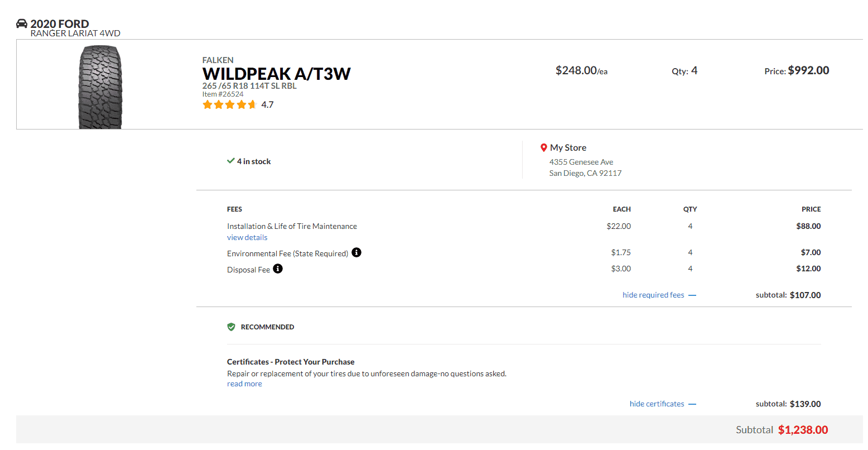Click the $7.00 environmental fee total
The image size is (868, 450).
(x=811, y=252)
